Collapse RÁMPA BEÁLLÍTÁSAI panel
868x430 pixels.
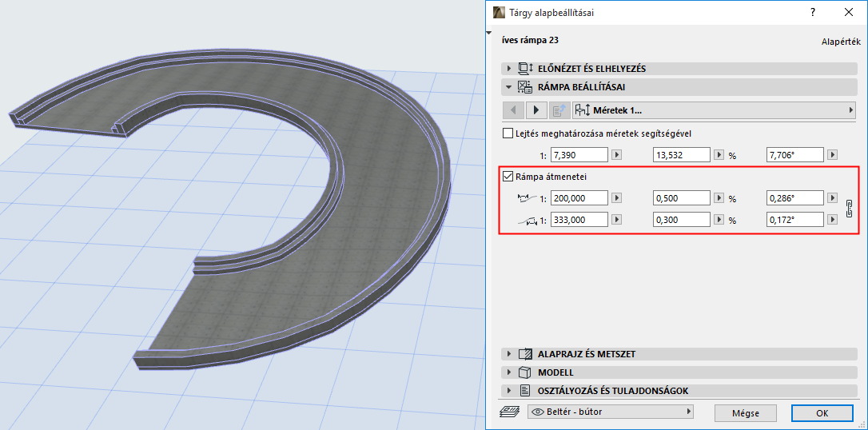click(x=508, y=87)
